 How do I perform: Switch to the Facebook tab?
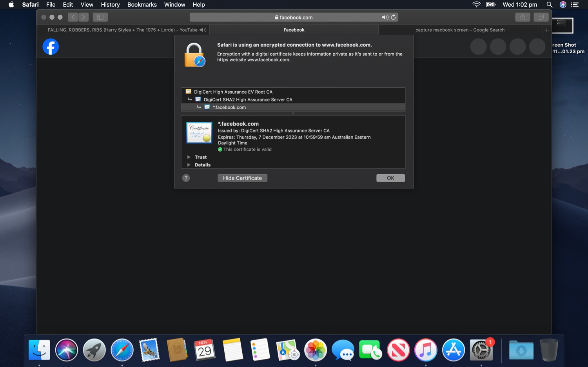click(294, 30)
